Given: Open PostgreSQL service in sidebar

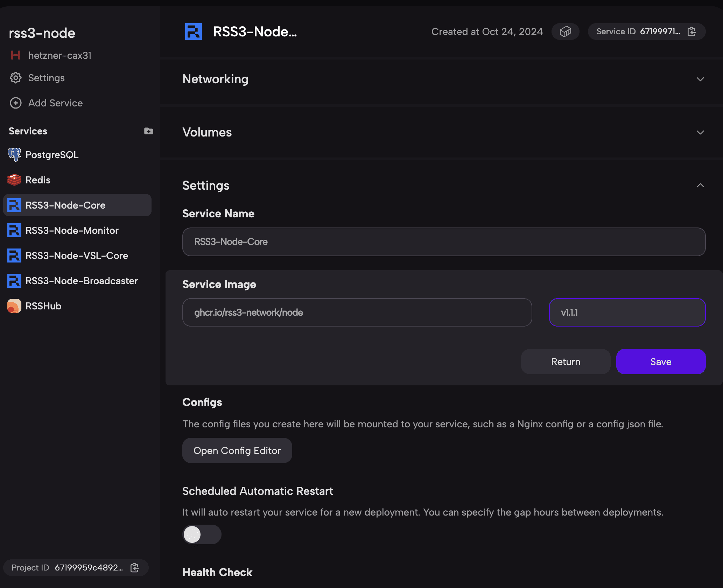Looking at the screenshot, I should click(x=77, y=155).
